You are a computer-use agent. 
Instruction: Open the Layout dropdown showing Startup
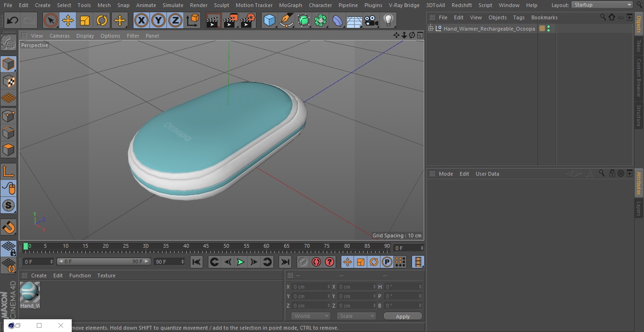pos(603,5)
